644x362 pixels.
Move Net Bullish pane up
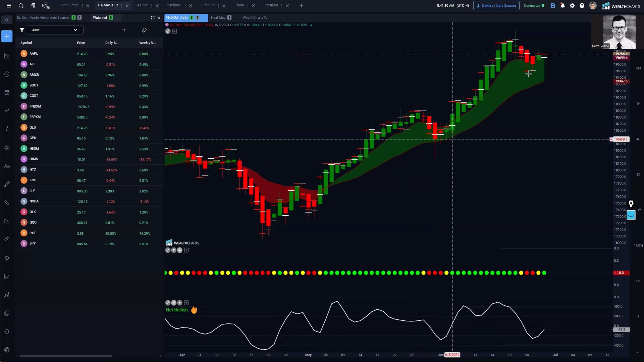click(180, 303)
